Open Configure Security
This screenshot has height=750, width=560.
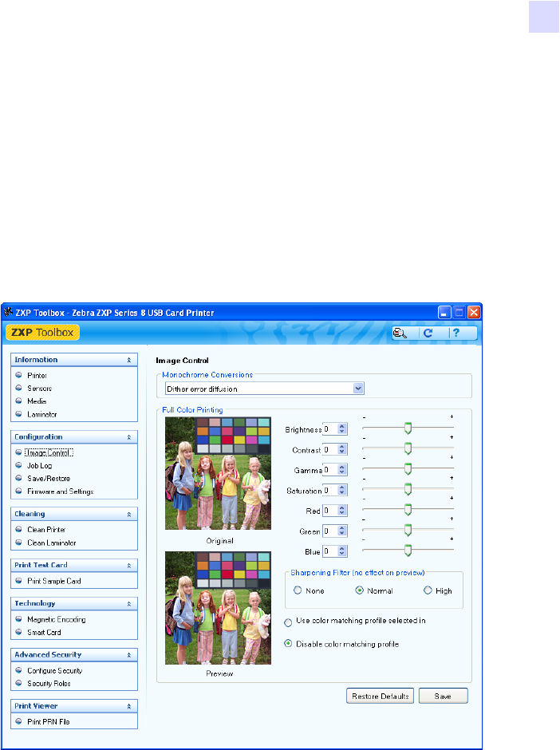tap(54, 670)
